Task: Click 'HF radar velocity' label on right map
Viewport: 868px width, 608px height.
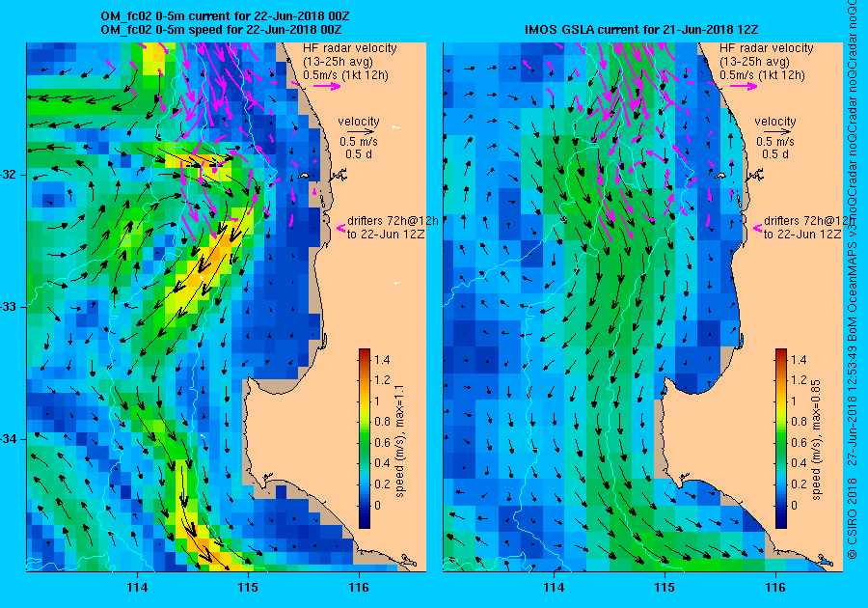Action: [x=767, y=48]
